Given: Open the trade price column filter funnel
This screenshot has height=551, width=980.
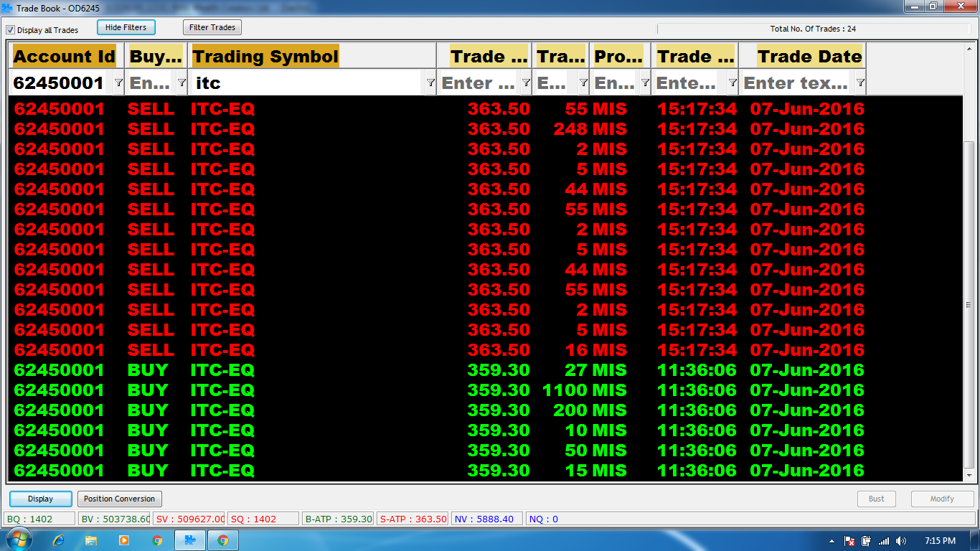Looking at the screenshot, I should pyautogui.click(x=526, y=83).
